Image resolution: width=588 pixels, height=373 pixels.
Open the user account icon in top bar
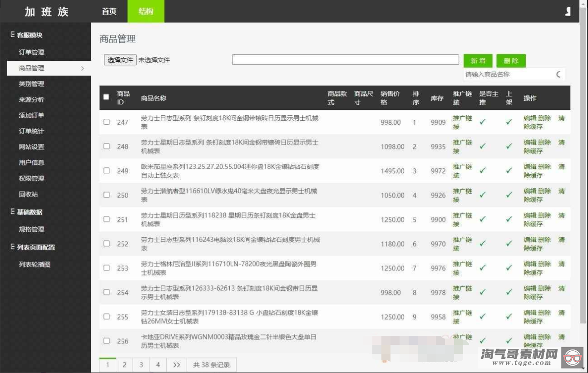[x=568, y=11]
